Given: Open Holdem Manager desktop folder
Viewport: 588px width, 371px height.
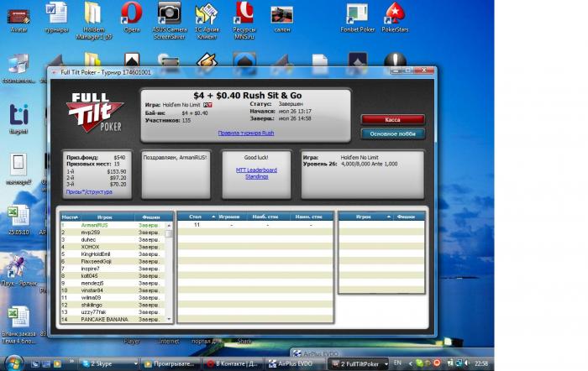Looking at the screenshot, I should pyautogui.click(x=94, y=13).
